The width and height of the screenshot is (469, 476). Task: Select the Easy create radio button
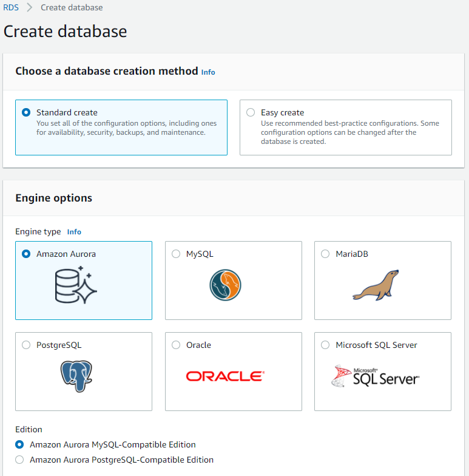[251, 112]
